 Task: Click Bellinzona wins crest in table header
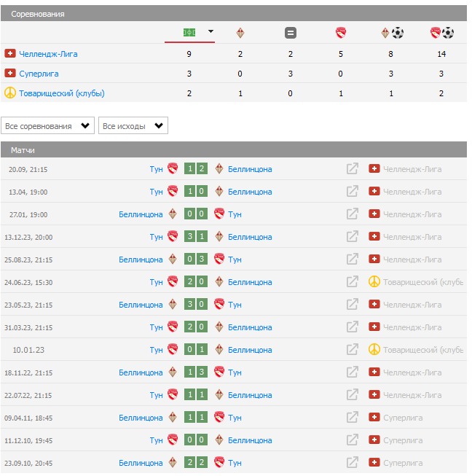click(x=240, y=33)
